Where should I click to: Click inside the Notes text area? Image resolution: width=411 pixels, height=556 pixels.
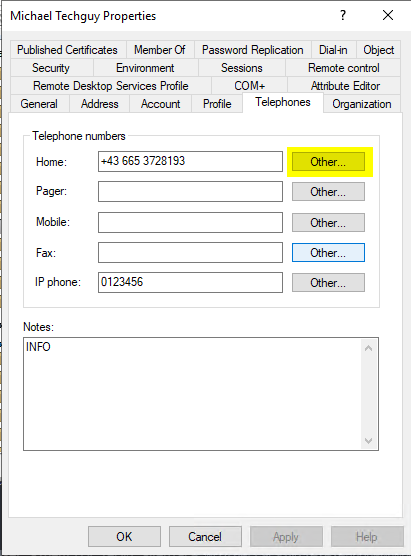193,394
